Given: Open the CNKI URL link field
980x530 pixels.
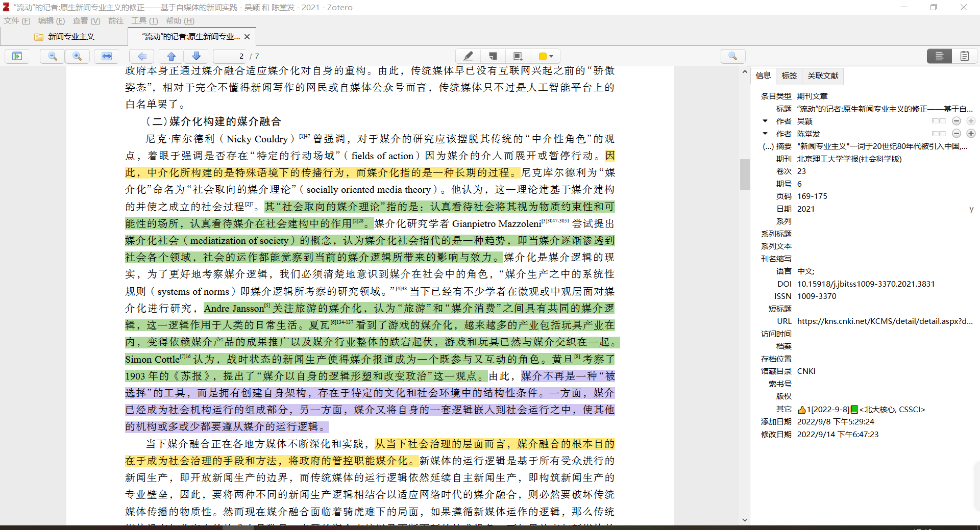Looking at the screenshot, I should click(885, 321).
